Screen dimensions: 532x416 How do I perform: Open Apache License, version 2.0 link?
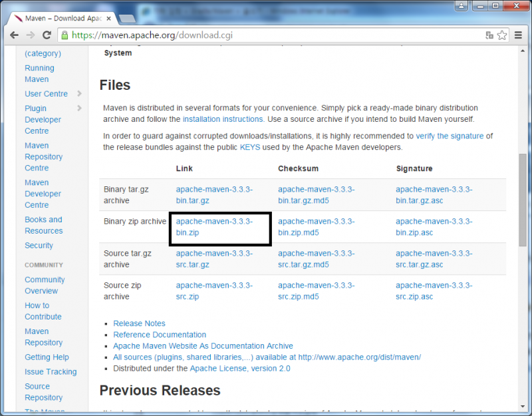pyautogui.click(x=240, y=369)
